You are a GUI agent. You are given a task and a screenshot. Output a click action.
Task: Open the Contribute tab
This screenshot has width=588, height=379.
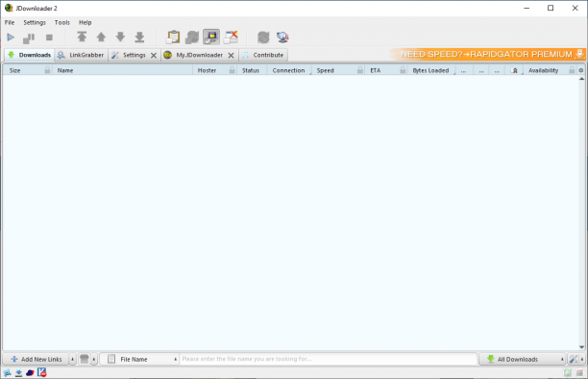point(263,55)
